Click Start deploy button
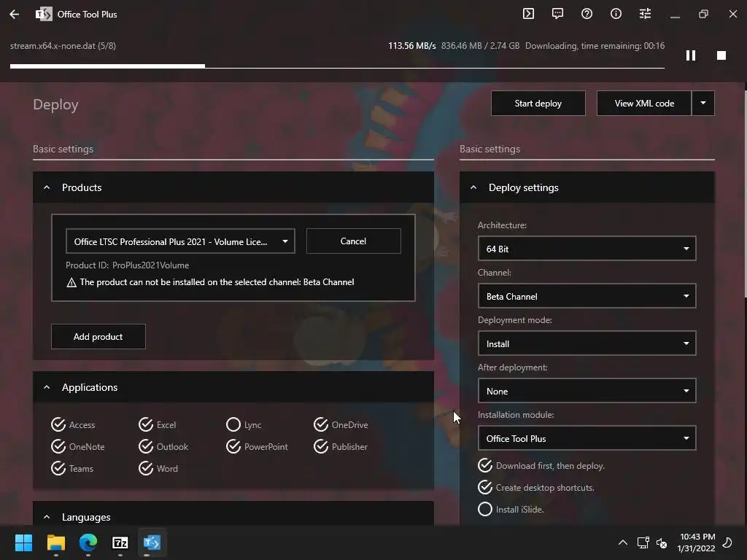This screenshot has height=560, width=747. (538, 104)
